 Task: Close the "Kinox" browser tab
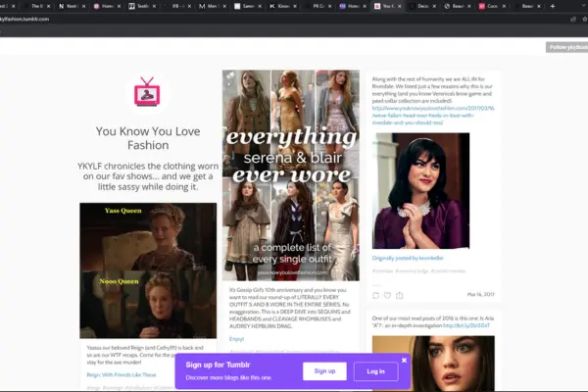coord(295,7)
